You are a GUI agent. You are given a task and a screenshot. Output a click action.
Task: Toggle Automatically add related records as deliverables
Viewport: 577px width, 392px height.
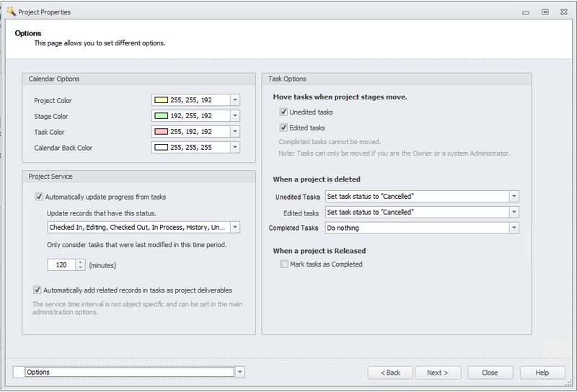point(38,290)
